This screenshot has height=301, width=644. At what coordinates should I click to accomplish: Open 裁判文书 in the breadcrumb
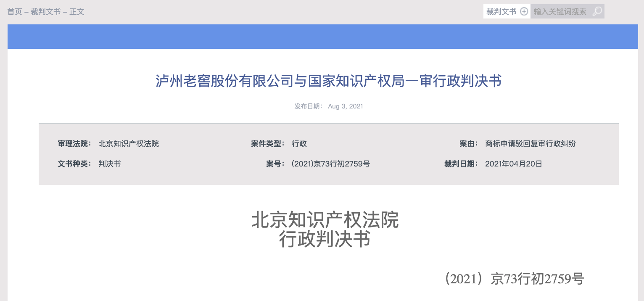[x=46, y=12]
